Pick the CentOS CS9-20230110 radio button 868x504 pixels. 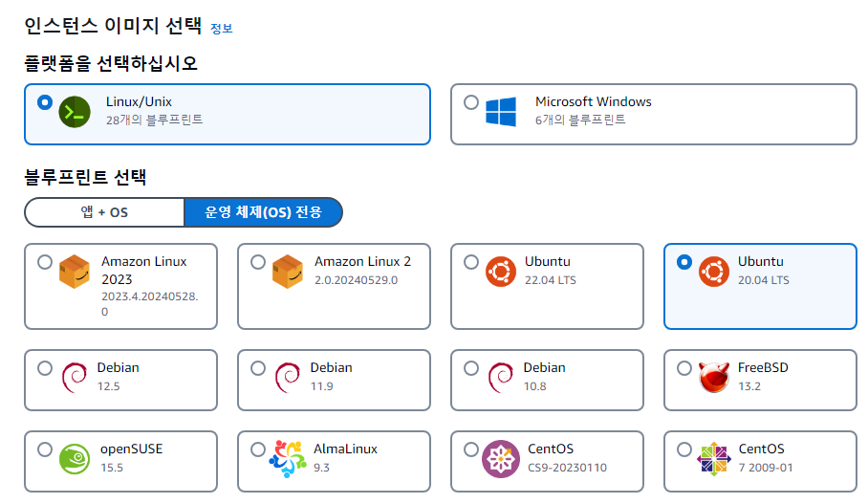[x=471, y=449]
